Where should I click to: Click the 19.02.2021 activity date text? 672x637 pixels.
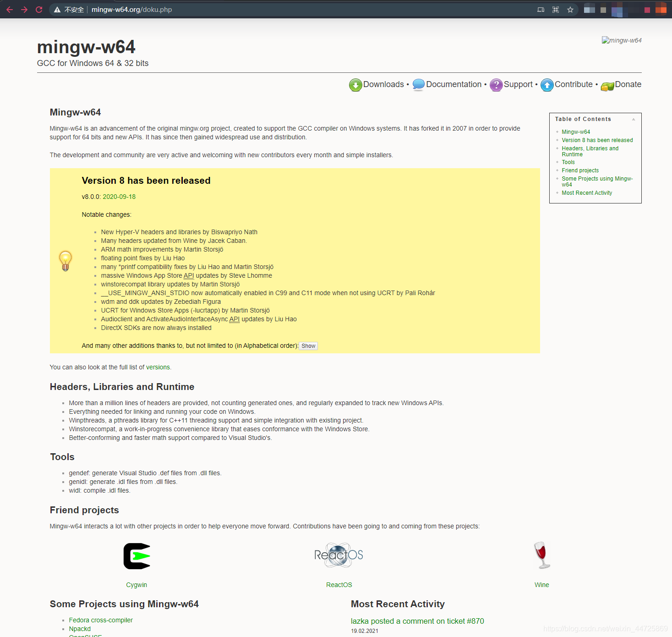click(365, 631)
